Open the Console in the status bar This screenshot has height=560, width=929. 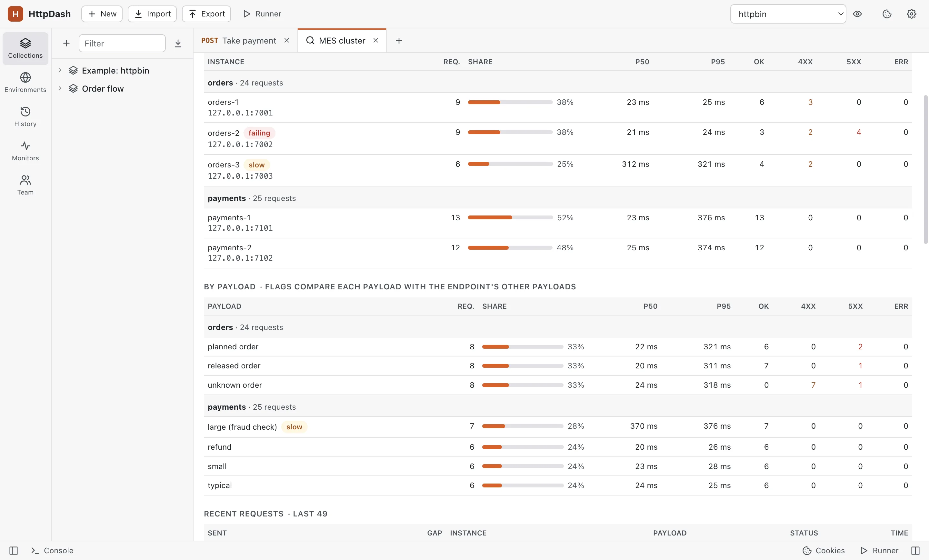52,551
